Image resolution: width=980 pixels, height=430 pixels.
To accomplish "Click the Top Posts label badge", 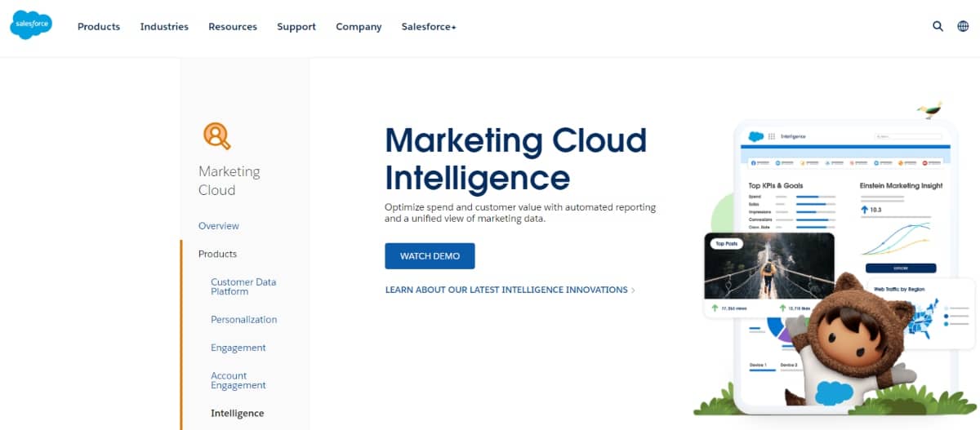I will 725,244.
